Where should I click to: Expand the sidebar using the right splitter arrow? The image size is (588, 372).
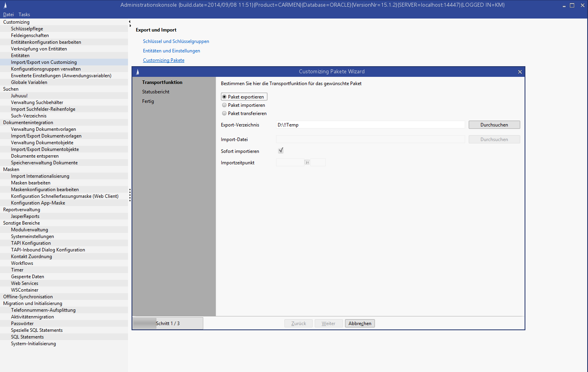(130, 26)
